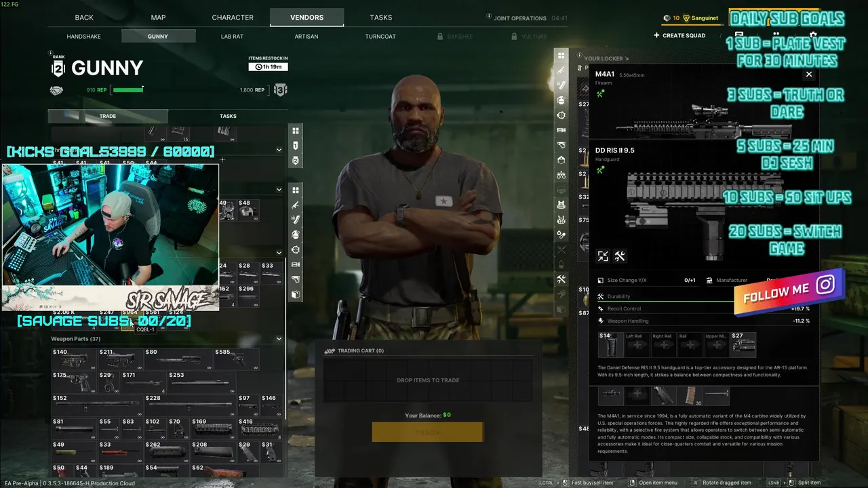This screenshot has width=868, height=488.
Task: Select the $208 stock item
Action: (x=213, y=451)
